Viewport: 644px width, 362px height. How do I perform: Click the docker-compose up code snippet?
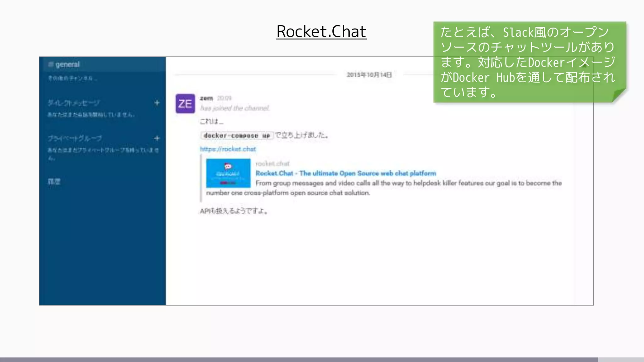[237, 135]
